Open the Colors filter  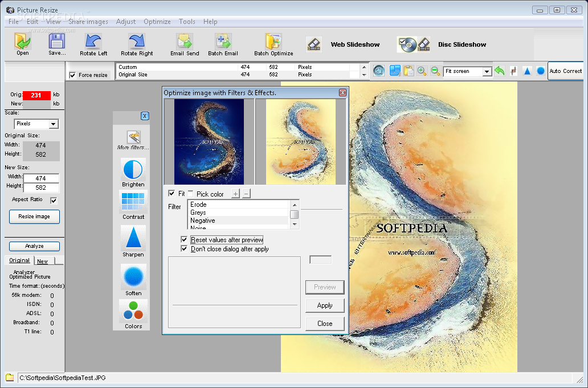133,315
